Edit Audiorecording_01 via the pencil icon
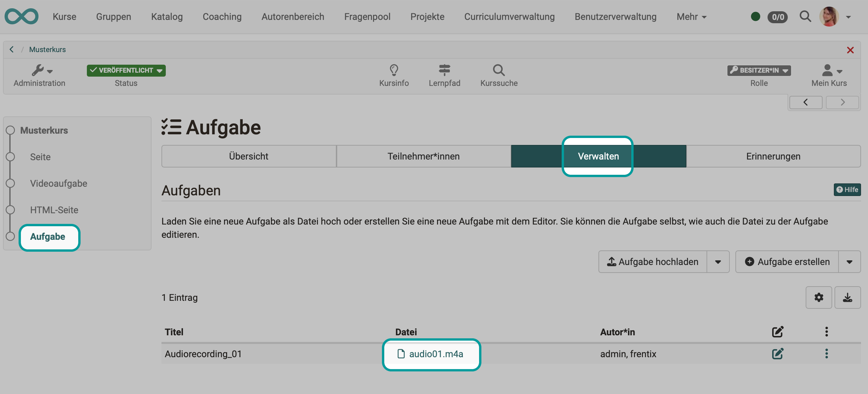The width and height of the screenshot is (868, 394). point(777,354)
